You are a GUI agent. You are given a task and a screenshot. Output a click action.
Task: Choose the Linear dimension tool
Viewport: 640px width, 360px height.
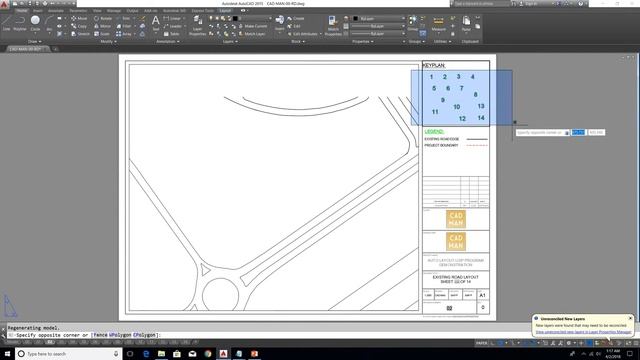[172, 18]
